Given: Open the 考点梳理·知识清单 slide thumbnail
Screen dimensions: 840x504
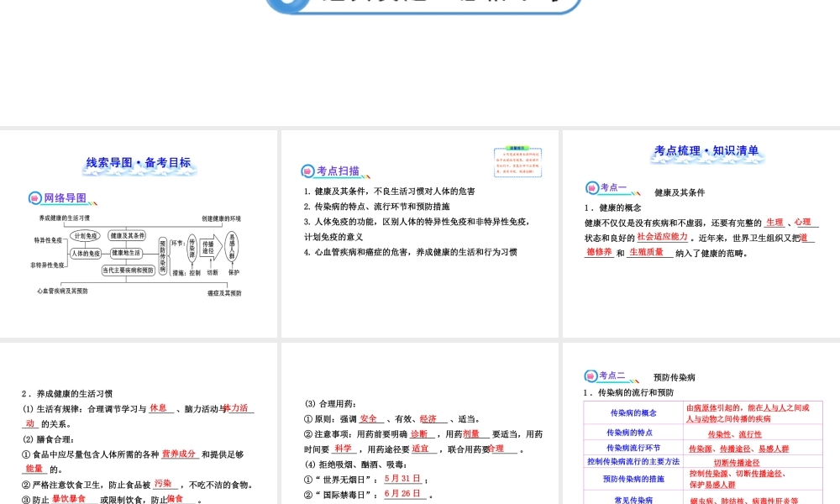Looking at the screenshot, I should coord(701,234).
